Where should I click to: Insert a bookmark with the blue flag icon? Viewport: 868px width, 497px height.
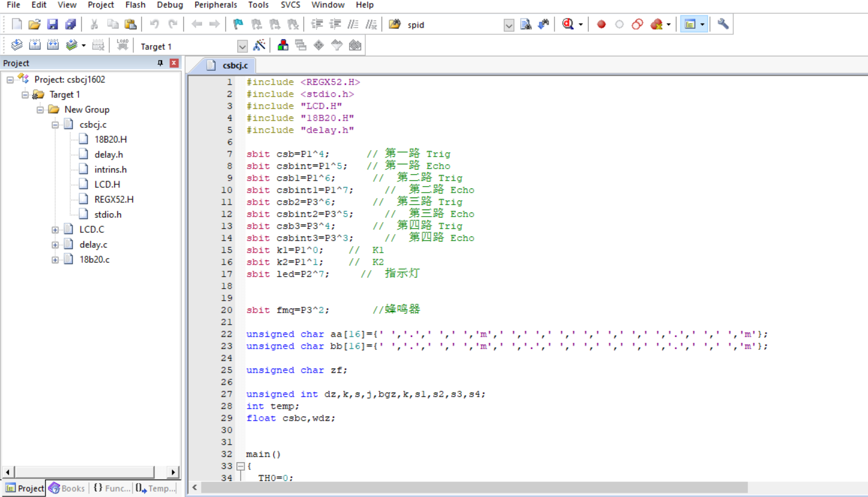coord(238,24)
